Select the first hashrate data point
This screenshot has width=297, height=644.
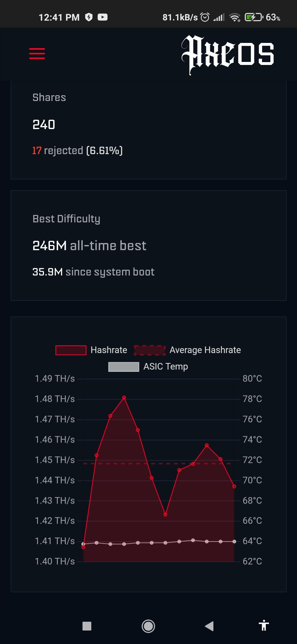pyautogui.click(x=83, y=547)
